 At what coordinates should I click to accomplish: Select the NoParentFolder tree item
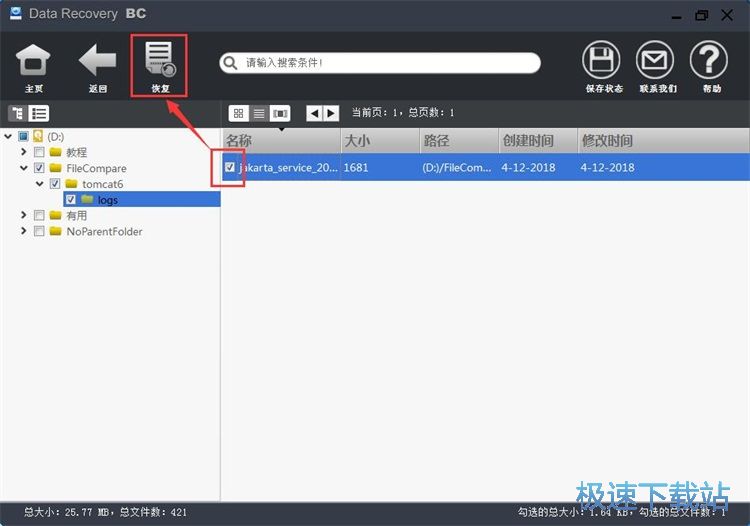point(104,231)
